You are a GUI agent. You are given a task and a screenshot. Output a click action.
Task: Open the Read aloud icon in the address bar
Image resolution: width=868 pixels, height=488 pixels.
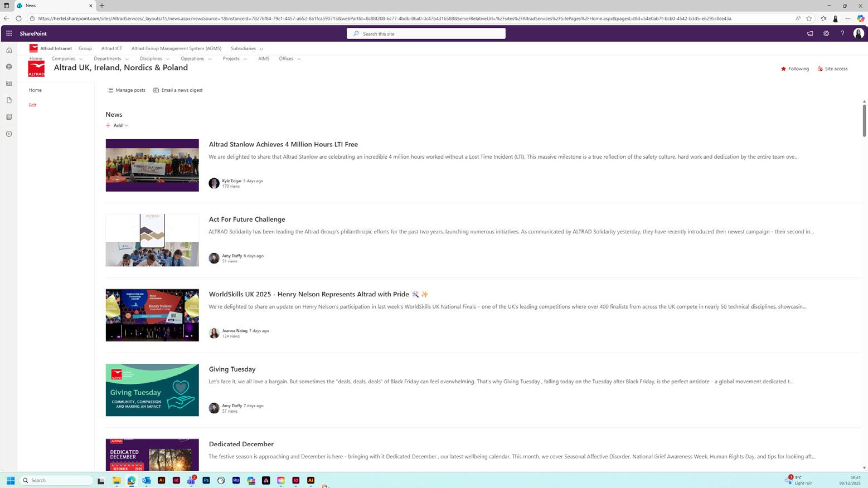coord(798,18)
